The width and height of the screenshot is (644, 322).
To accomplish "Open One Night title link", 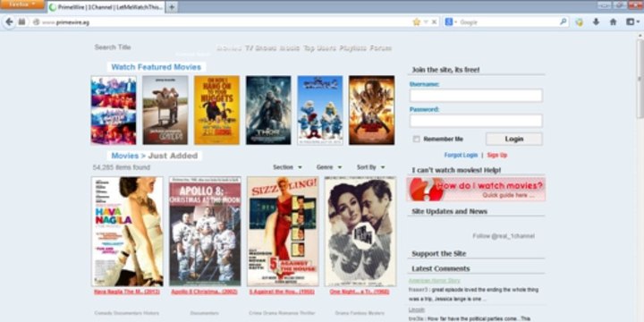I will [360, 292].
